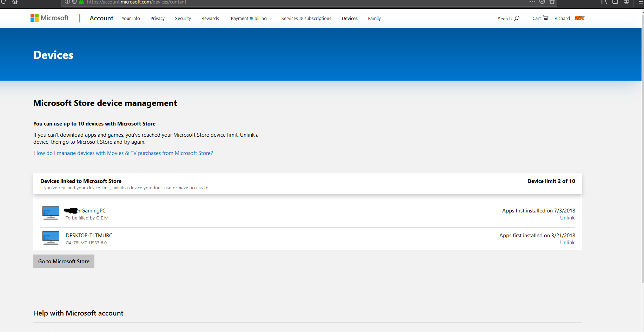Click 'Apps first installed on 7/3/2018'
Screen dimensions: 644x332
coord(539,211)
